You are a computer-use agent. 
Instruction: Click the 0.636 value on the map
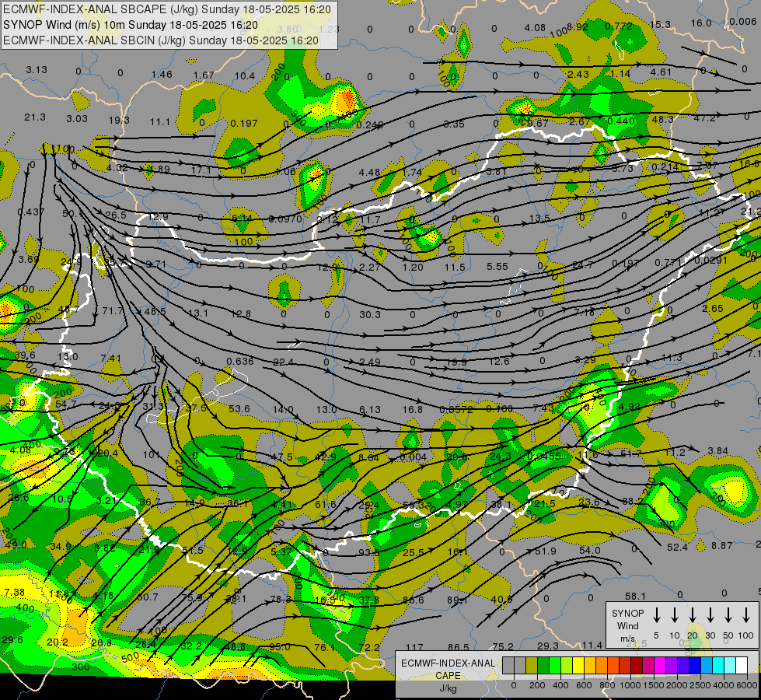pyautogui.click(x=239, y=361)
